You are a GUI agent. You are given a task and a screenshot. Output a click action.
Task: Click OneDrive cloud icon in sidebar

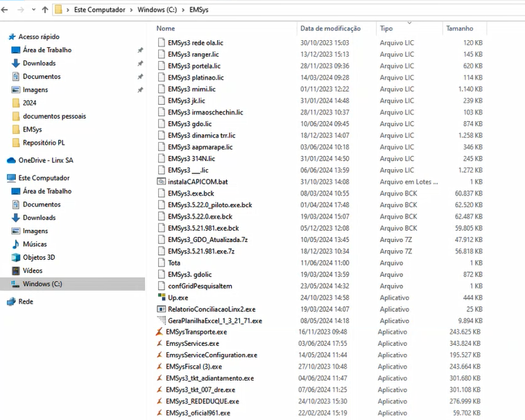click(x=11, y=160)
